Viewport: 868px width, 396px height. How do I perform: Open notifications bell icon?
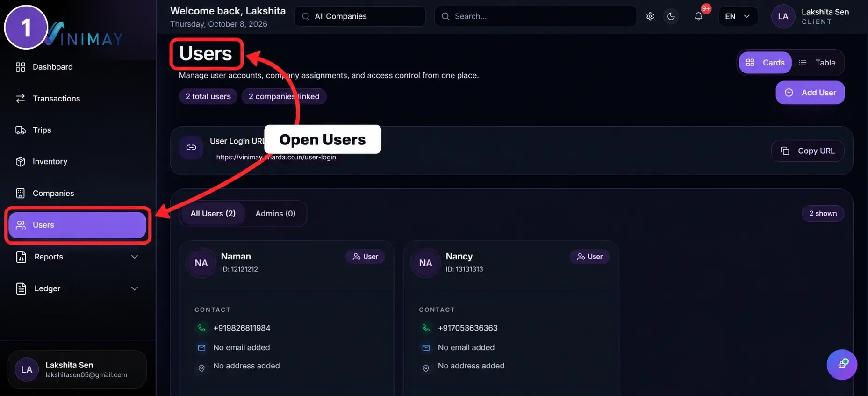point(698,16)
